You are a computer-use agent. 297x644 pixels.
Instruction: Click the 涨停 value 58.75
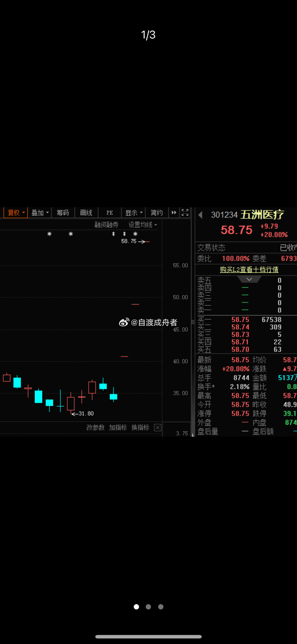pyautogui.click(x=240, y=413)
